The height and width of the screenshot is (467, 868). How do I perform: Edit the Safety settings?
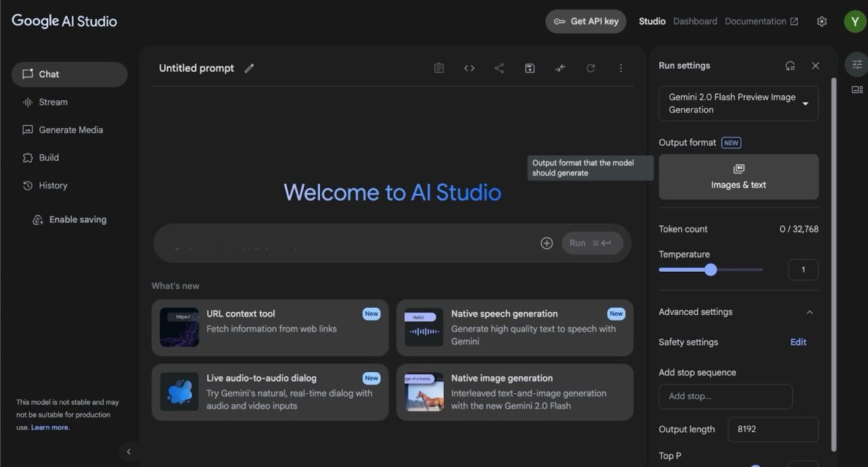[x=798, y=342]
